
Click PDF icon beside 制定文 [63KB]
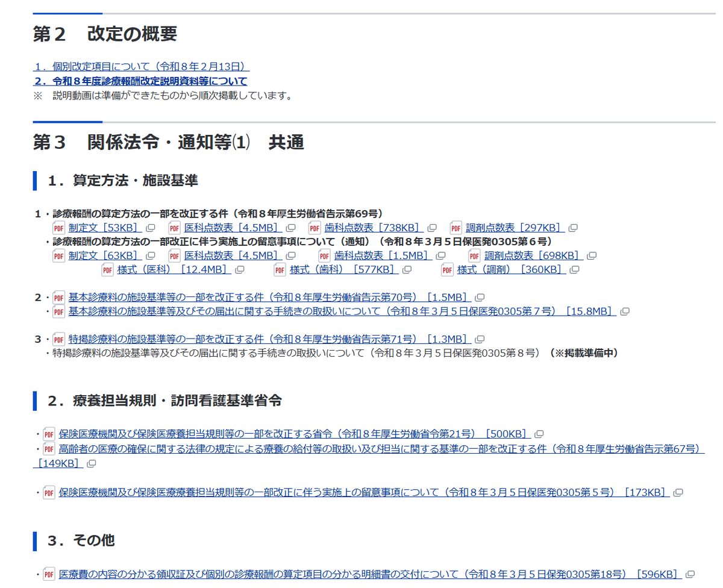(x=58, y=255)
